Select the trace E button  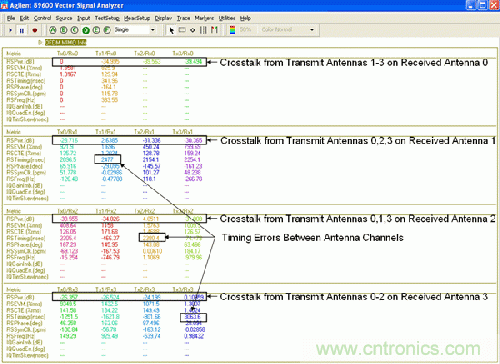tap(96, 30)
